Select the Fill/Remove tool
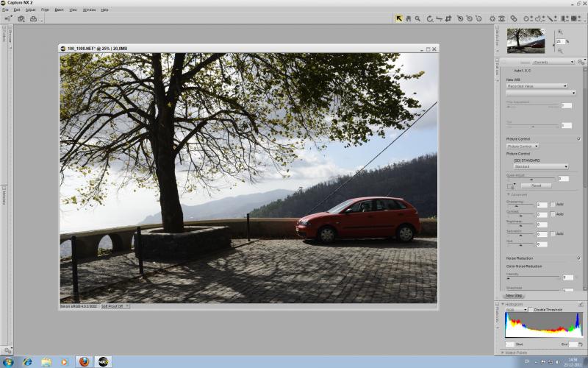 point(576,18)
